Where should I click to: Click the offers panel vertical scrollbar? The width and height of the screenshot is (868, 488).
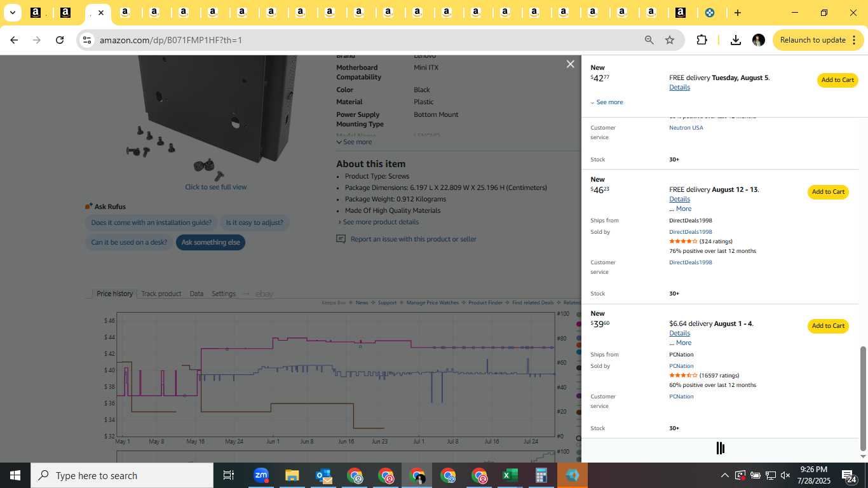pos(862,398)
